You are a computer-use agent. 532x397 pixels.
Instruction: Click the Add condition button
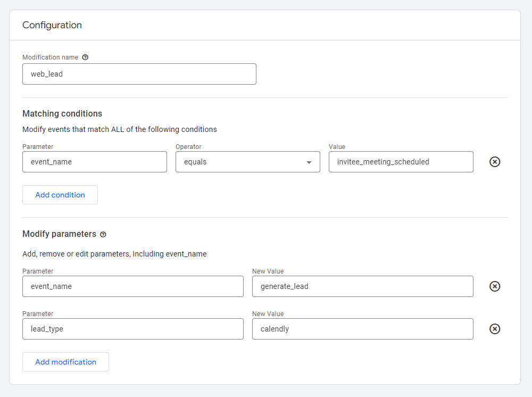pos(60,195)
